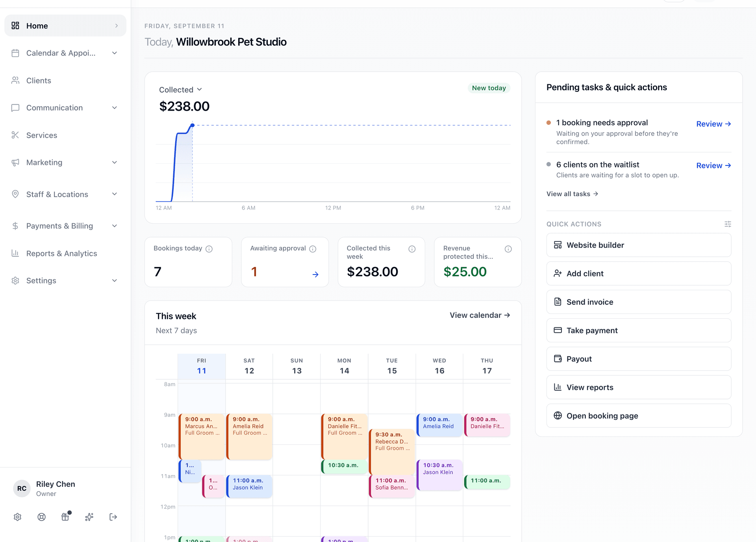This screenshot has height=542, width=756.
Task: Open Rebecca 9:30 a.m. Tuesday appointment
Action: pyautogui.click(x=392, y=452)
